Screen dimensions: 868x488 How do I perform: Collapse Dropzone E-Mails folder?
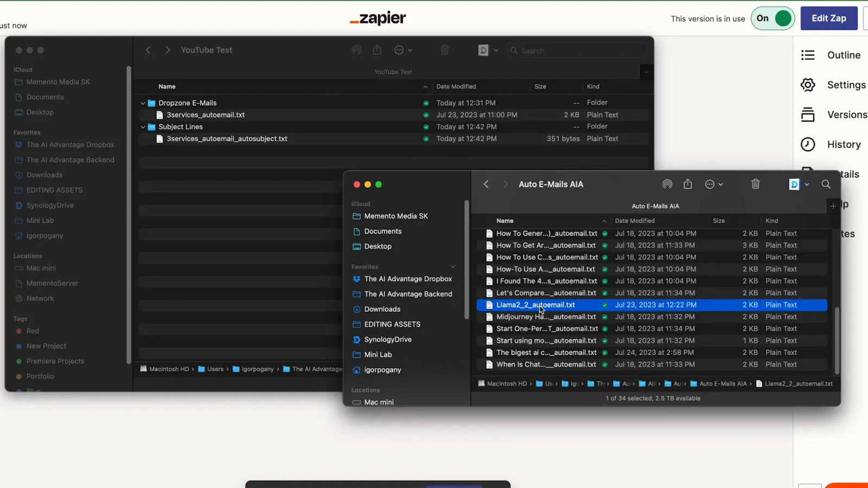point(143,103)
